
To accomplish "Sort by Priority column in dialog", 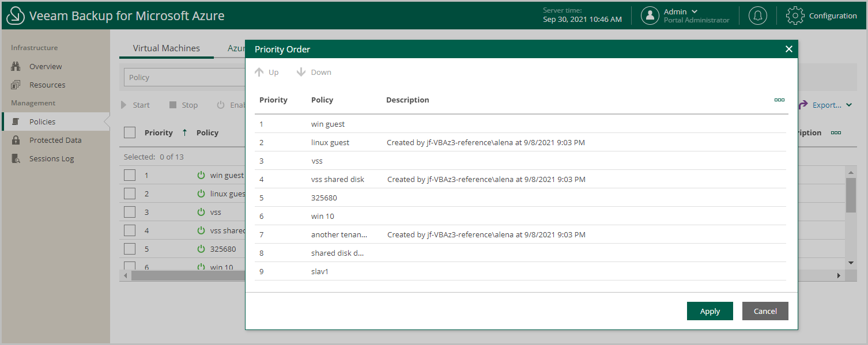I will click(273, 100).
